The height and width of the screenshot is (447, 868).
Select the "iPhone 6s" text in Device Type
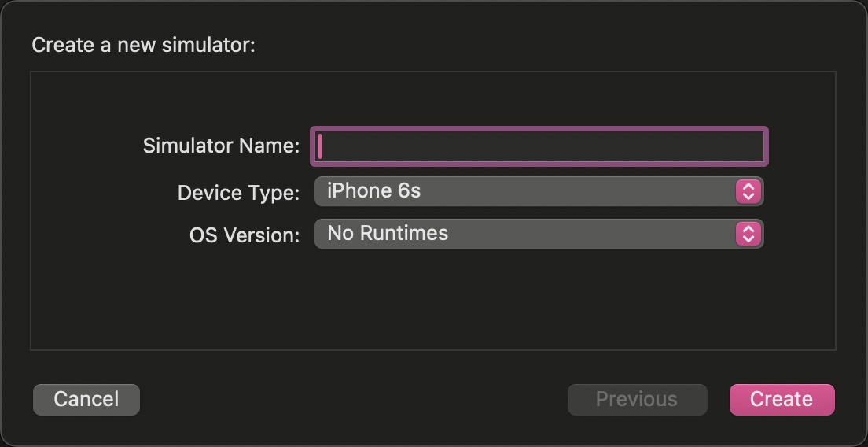pyautogui.click(x=373, y=191)
